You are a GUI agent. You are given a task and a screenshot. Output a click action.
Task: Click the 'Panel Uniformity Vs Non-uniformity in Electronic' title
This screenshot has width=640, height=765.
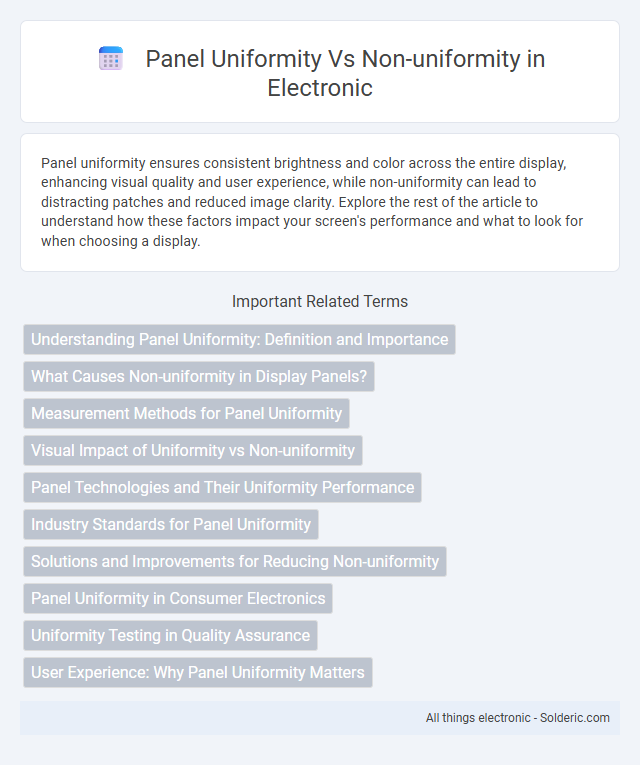pos(345,73)
